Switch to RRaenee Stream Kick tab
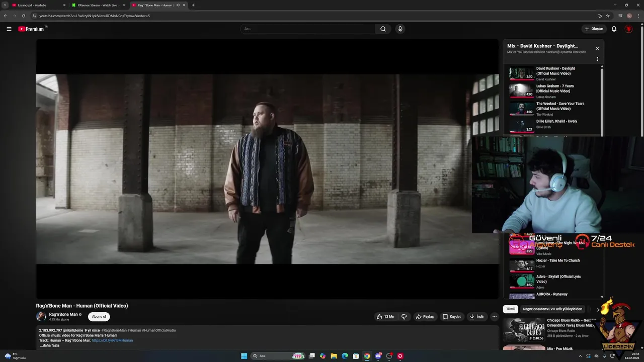644x362 pixels. pos(98,5)
